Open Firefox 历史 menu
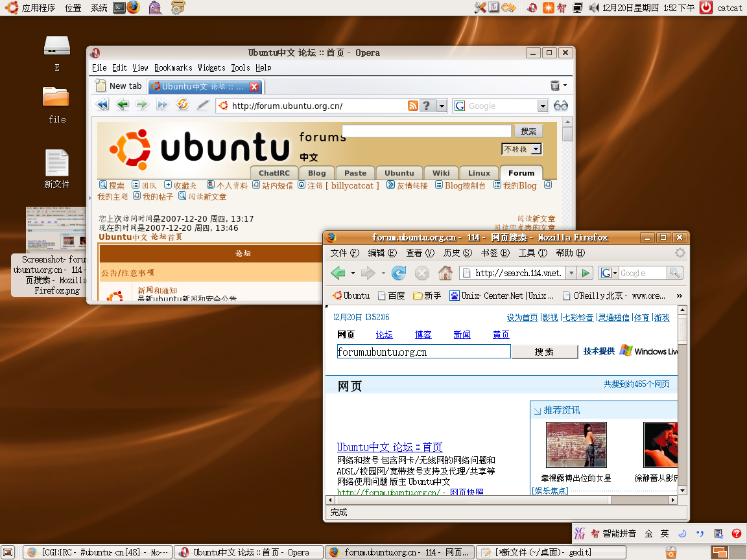 [457, 253]
